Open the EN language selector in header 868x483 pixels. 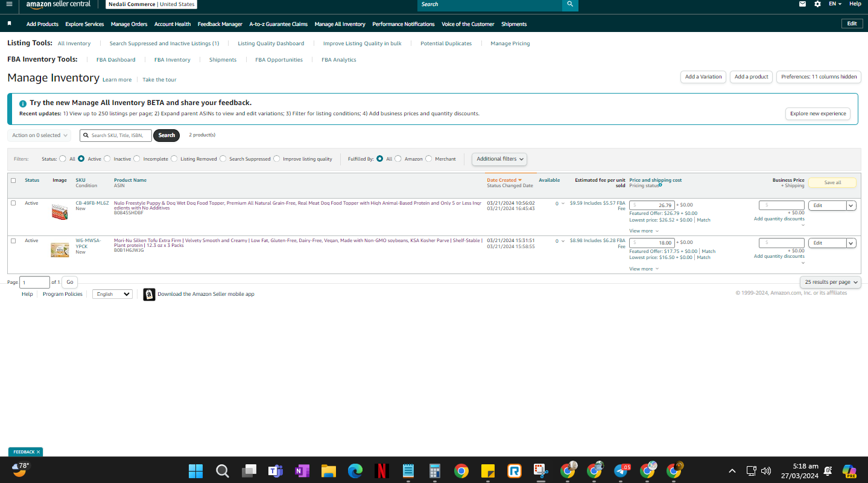[835, 4]
